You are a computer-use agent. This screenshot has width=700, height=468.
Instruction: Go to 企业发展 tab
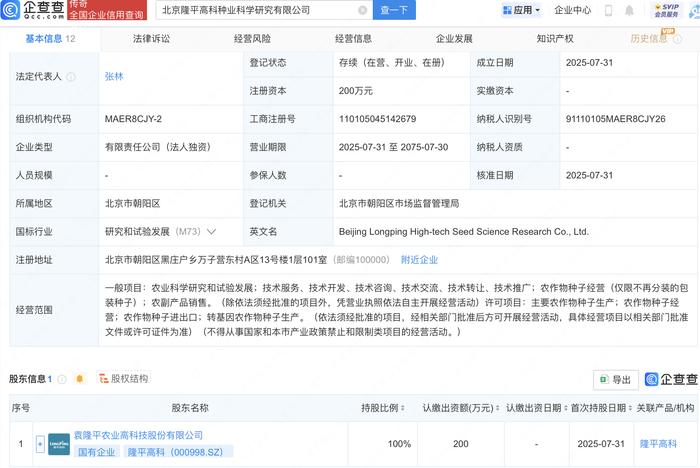pos(454,39)
